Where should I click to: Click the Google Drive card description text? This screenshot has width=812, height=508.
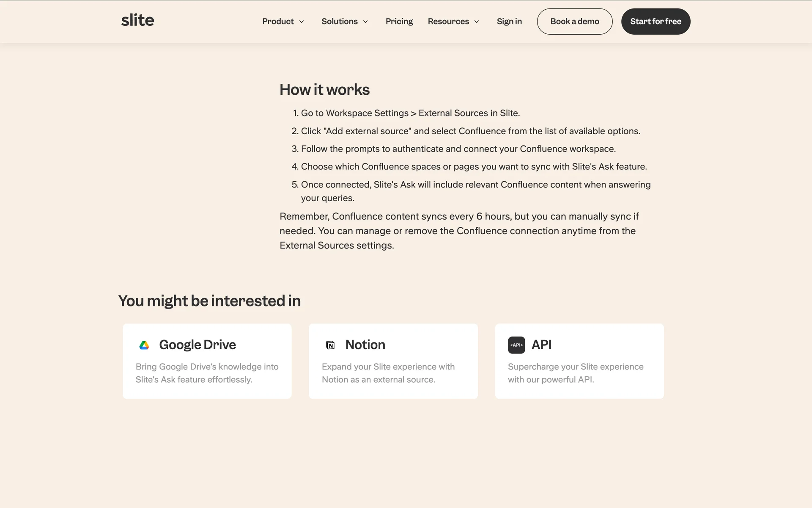point(207,373)
